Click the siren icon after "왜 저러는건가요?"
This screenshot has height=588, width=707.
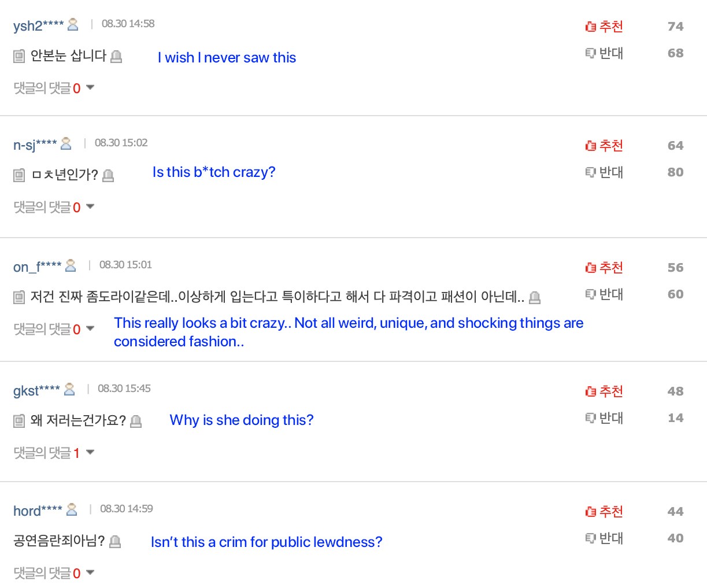coord(136,421)
